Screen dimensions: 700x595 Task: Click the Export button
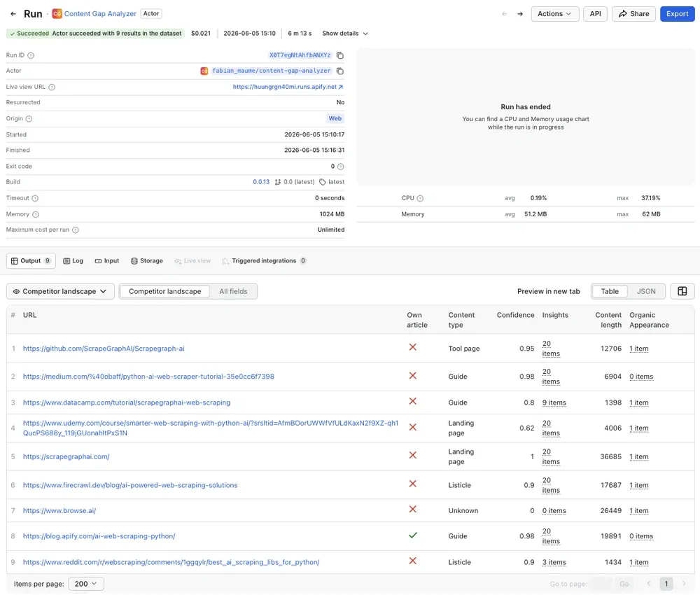pos(677,14)
